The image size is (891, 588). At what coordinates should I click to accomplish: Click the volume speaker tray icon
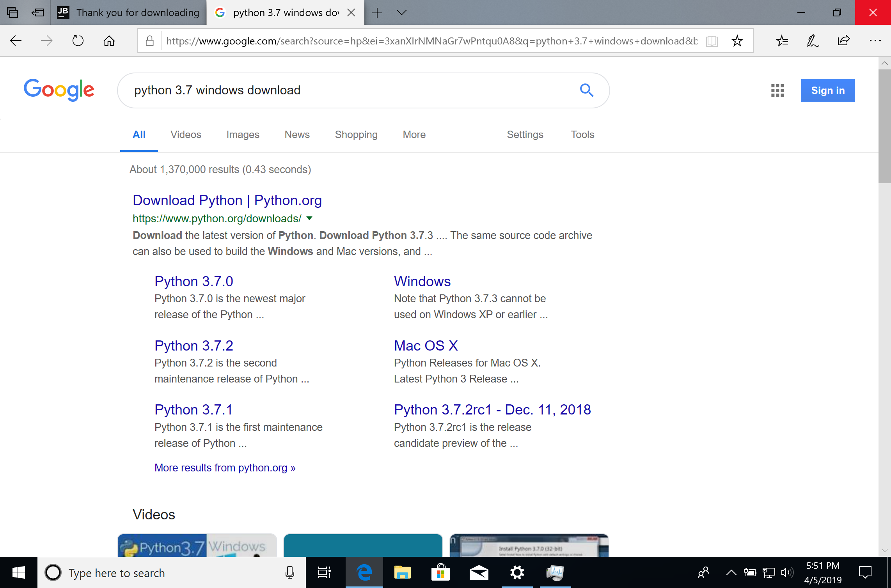[x=787, y=572]
